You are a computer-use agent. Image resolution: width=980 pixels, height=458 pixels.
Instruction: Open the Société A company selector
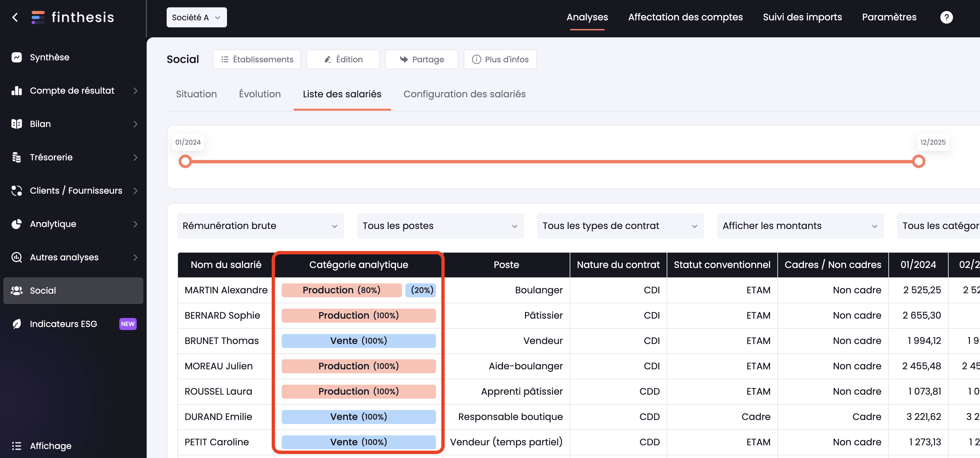point(196,17)
